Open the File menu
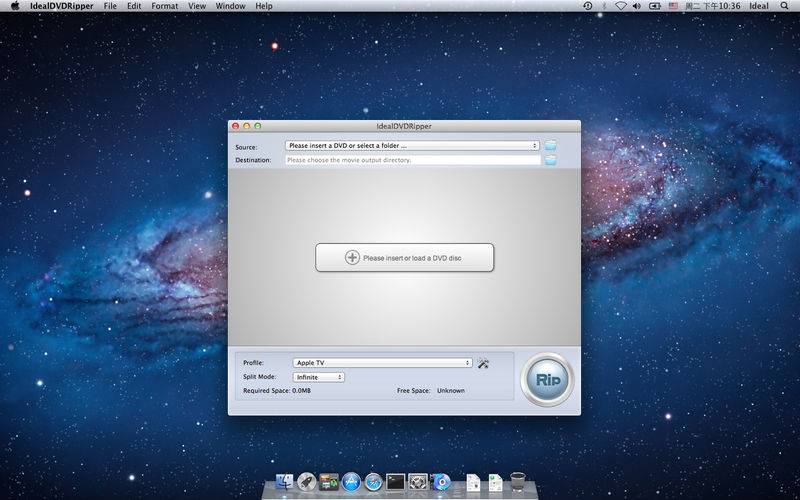 tap(110, 6)
